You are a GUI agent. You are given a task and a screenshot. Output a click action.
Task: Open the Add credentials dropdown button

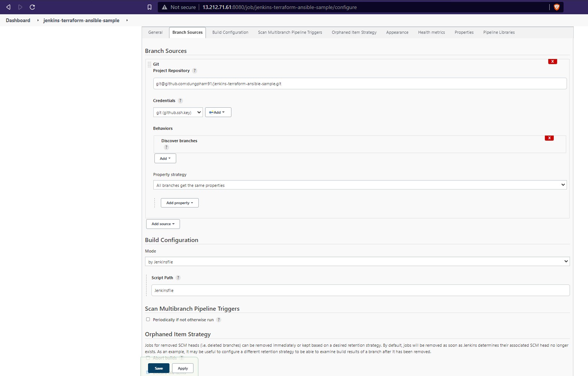coord(218,112)
